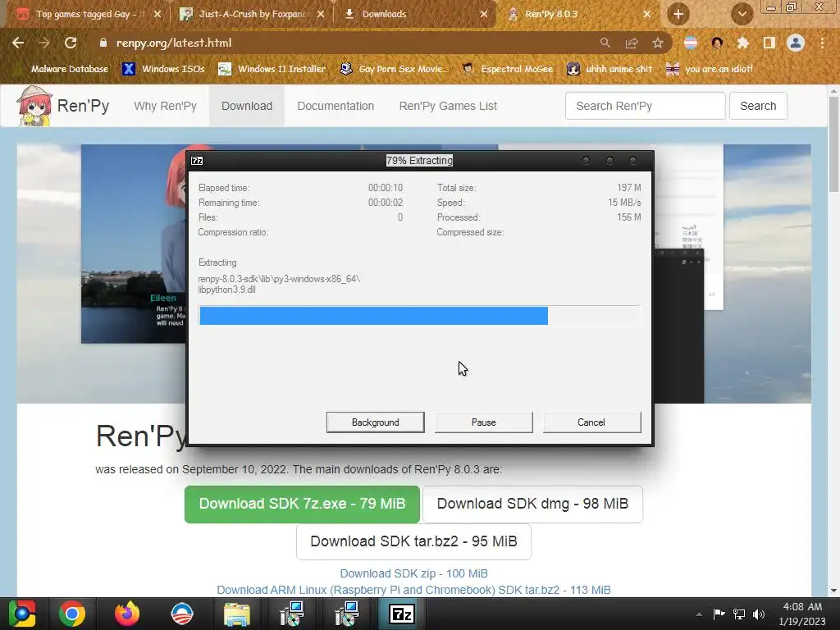Click the volume speaker tray icon

759,614
